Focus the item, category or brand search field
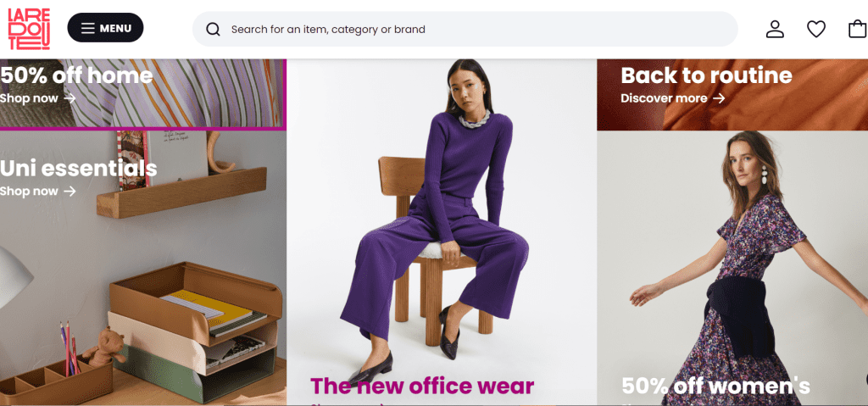The image size is (868, 406). point(465,29)
